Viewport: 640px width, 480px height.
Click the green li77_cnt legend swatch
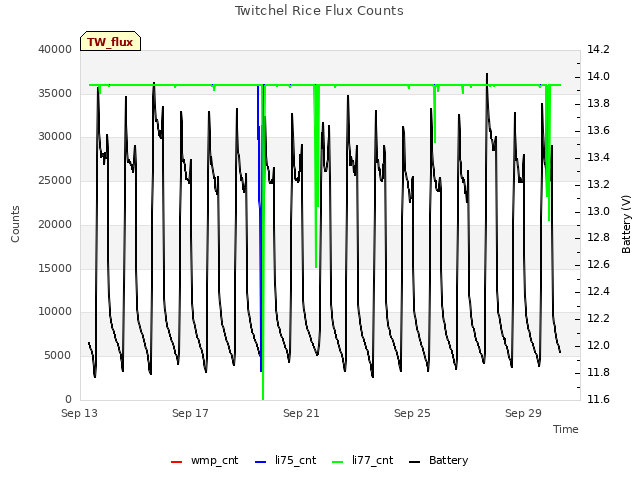(338, 462)
